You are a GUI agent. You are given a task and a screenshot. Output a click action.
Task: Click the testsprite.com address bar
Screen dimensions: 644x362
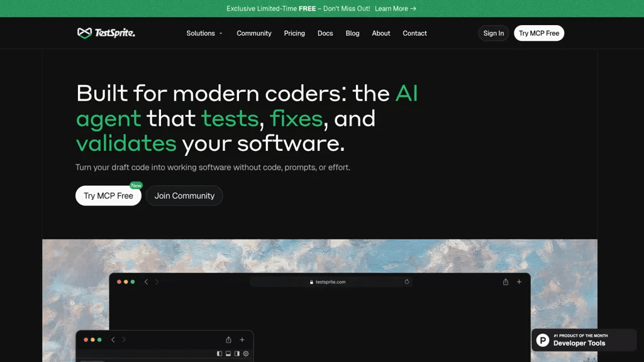(331, 282)
